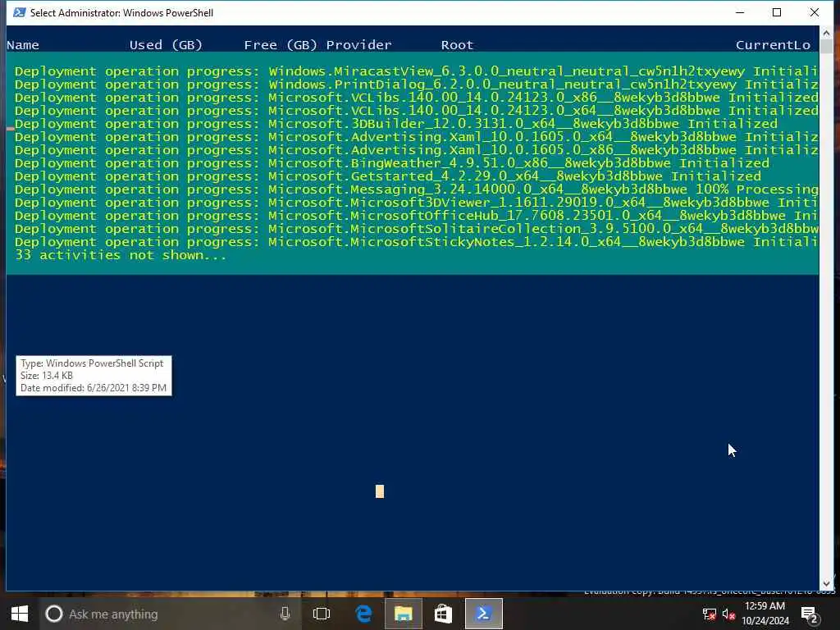Click the MicrosoftStickyNotes progress line
The image size is (840, 630).
417,242
